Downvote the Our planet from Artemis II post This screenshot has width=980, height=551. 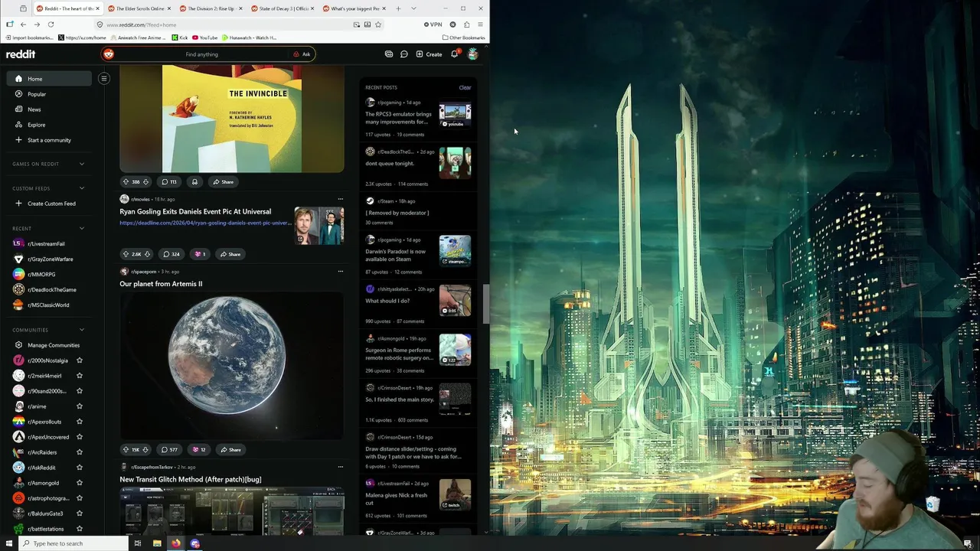coord(145,450)
